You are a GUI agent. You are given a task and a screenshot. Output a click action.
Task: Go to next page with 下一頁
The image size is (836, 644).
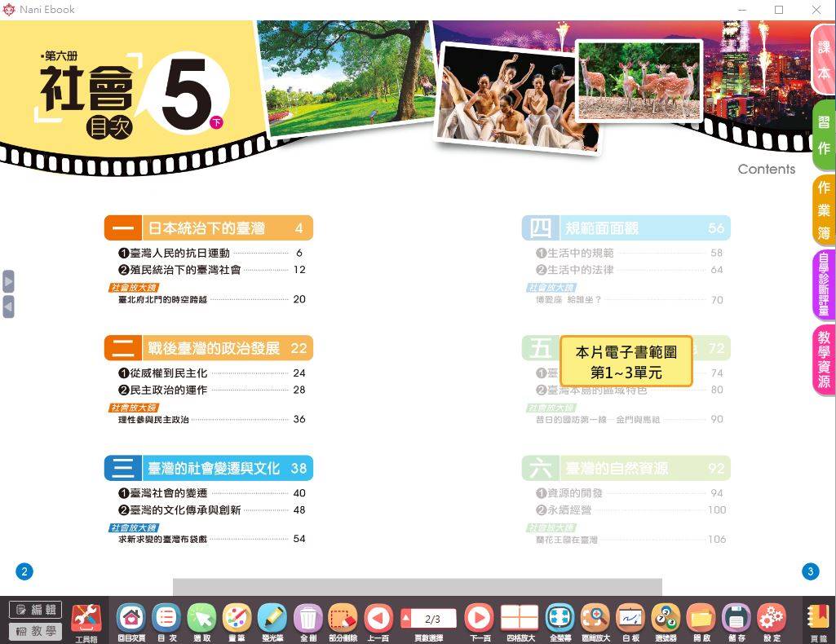[x=480, y=620]
